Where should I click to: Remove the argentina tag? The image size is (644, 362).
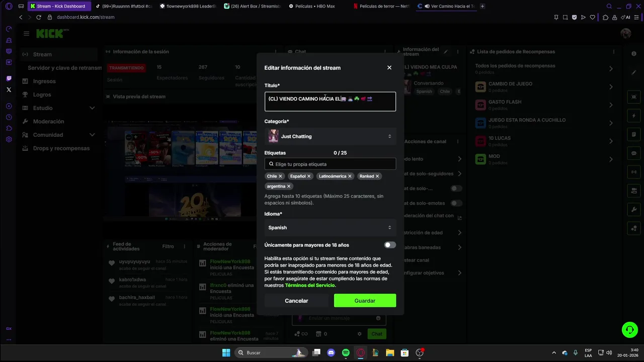[x=289, y=187]
